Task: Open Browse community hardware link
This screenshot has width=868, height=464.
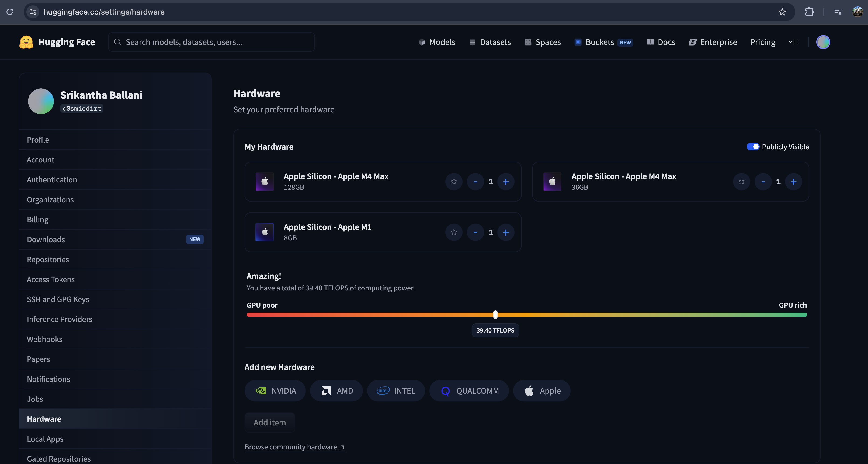Action: 294,447
